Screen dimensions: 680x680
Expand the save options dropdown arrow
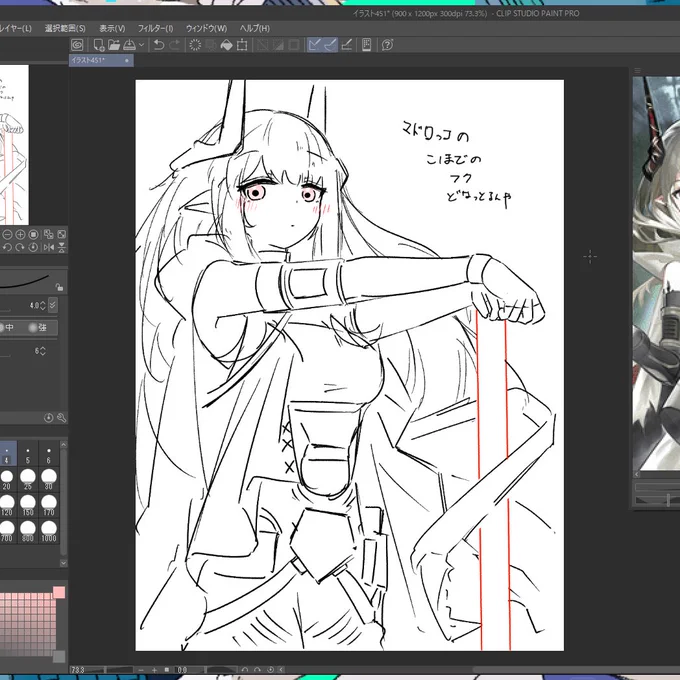pyautogui.click(x=141, y=45)
